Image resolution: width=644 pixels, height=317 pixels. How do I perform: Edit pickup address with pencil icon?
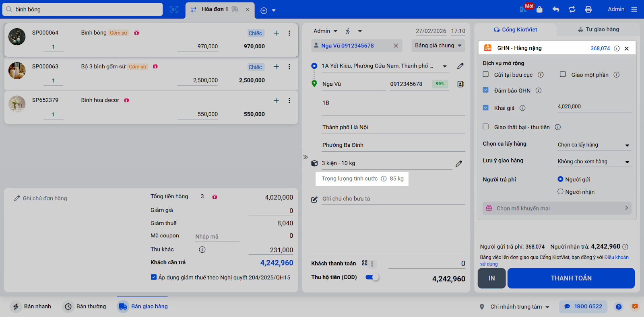point(460,66)
